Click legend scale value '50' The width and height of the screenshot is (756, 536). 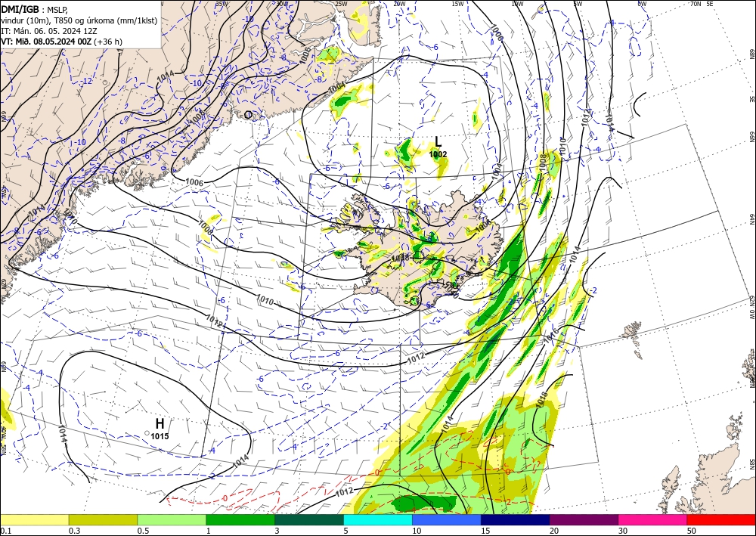pyautogui.click(x=692, y=531)
